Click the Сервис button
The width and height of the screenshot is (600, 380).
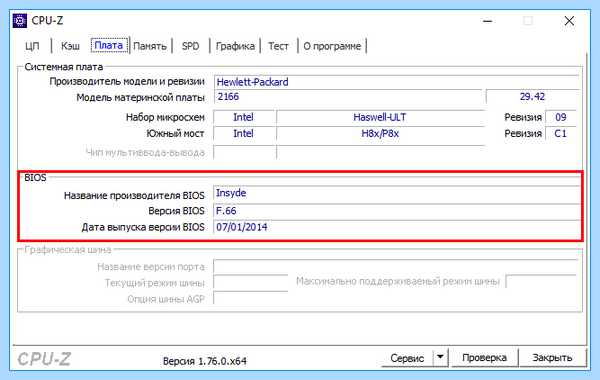407,358
